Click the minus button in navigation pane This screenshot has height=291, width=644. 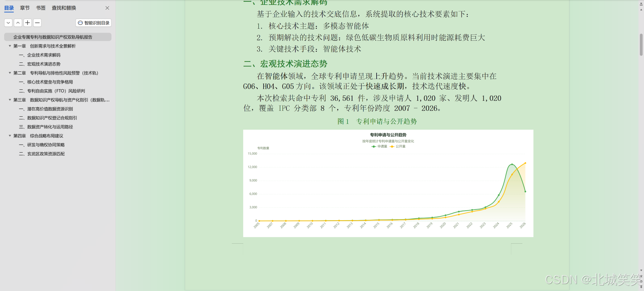[37, 23]
